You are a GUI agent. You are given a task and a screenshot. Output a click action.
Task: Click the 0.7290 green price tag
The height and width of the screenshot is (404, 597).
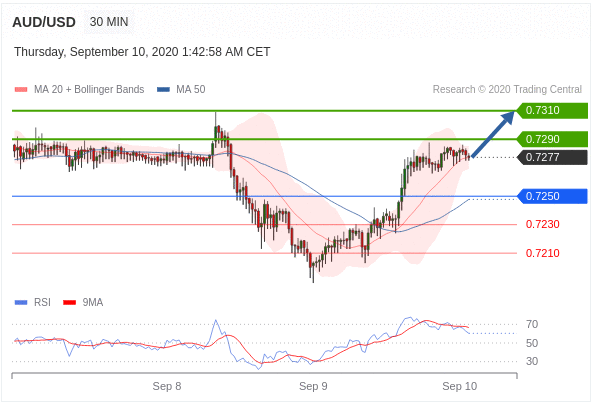click(x=553, y=139)
